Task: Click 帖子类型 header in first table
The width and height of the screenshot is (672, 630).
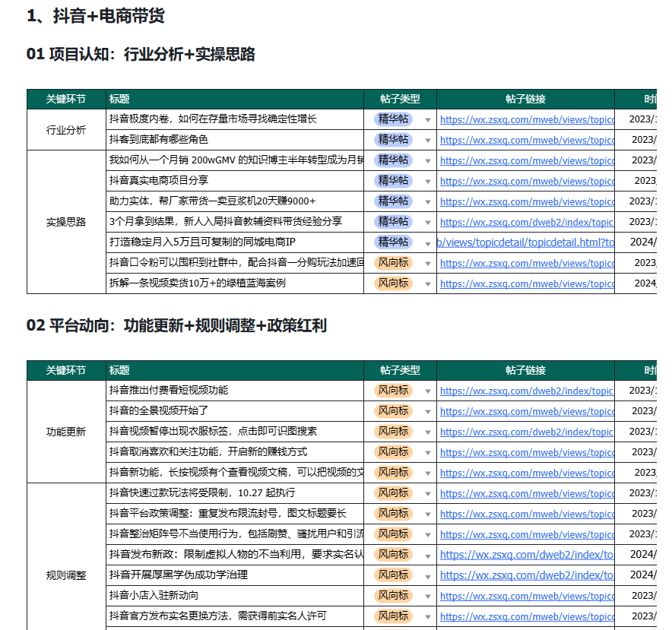Action: click(x=400, y=99)
